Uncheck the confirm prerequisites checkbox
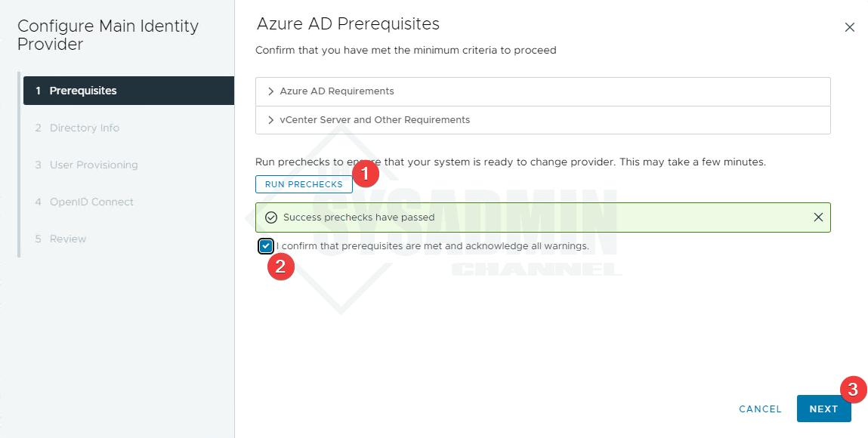The width and height of the screenshot is (868, 438). (x=266, y=246)
